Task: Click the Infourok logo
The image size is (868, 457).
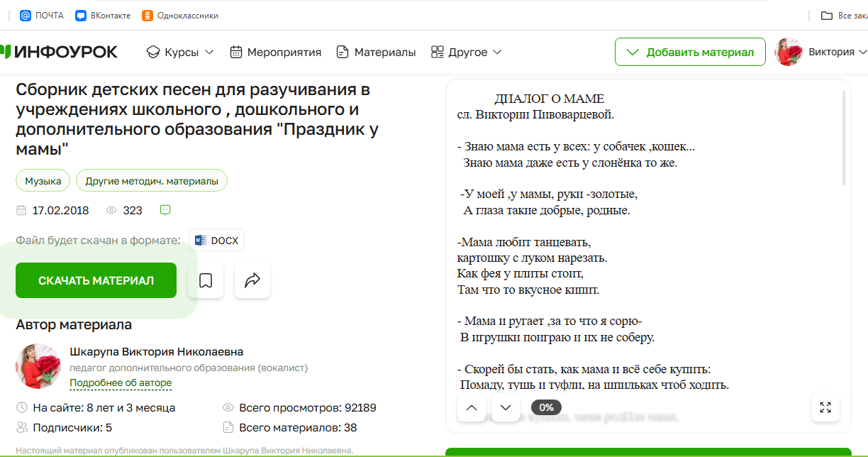Action: pyautogui.click(x=60, y=52)
